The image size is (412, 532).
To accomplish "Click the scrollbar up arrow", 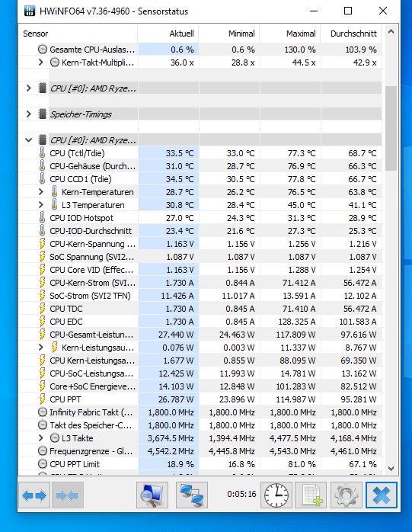I will (391, 32).
